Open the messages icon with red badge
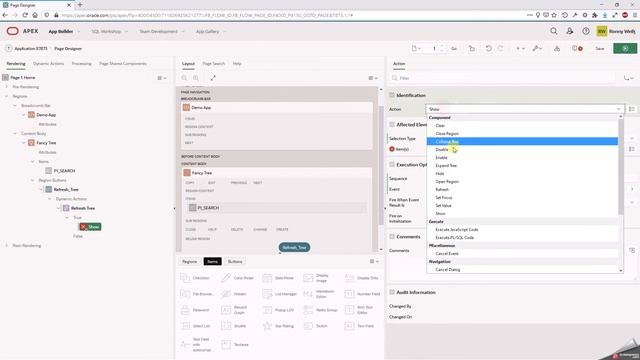 [577, 48]
